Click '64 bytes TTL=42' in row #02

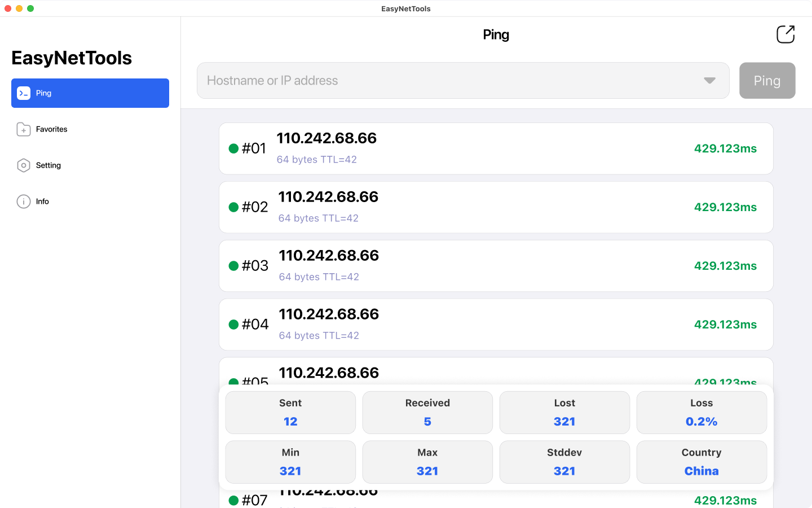click(318, 218)
